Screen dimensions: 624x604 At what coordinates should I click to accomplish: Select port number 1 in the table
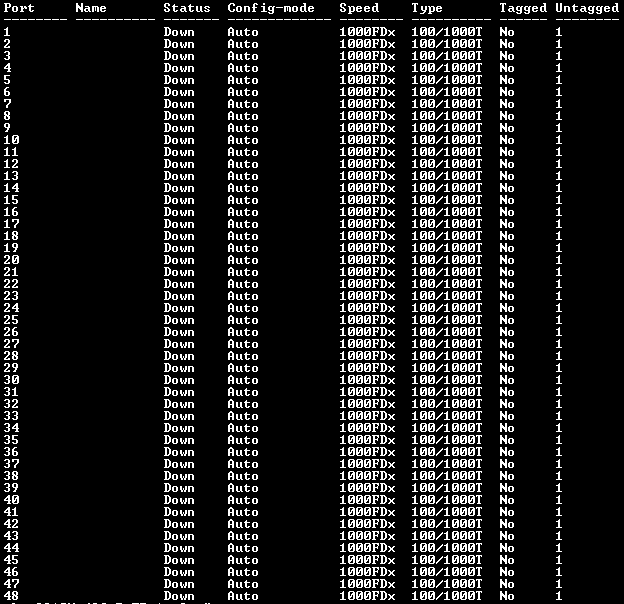[x=7, y=32]
